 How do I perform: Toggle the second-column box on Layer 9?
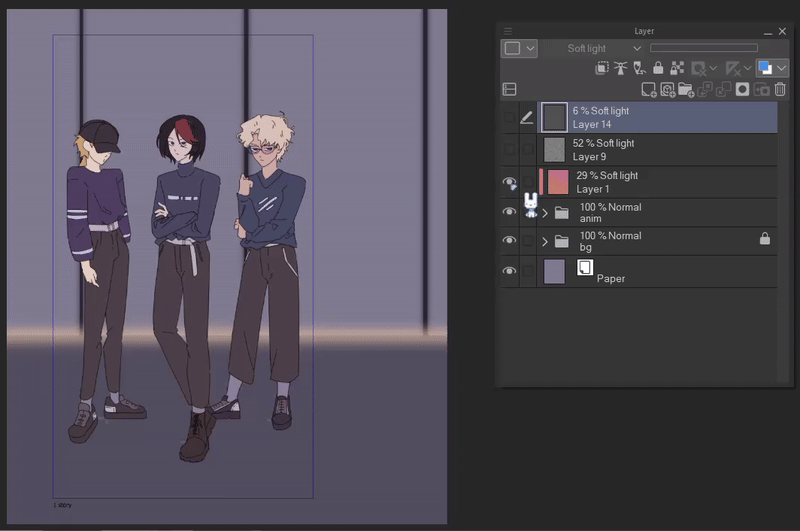pyautogui.click(x=528, y=149)
